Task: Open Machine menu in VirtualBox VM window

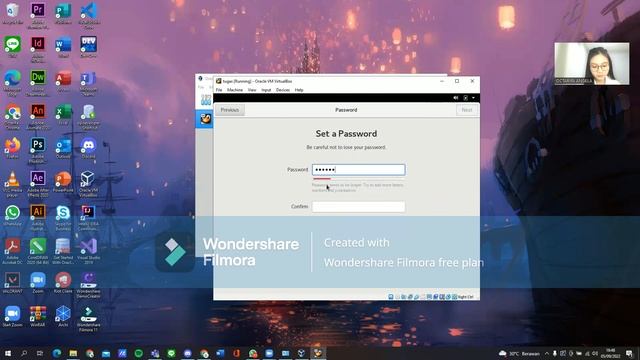Action: tap(235, 90)
